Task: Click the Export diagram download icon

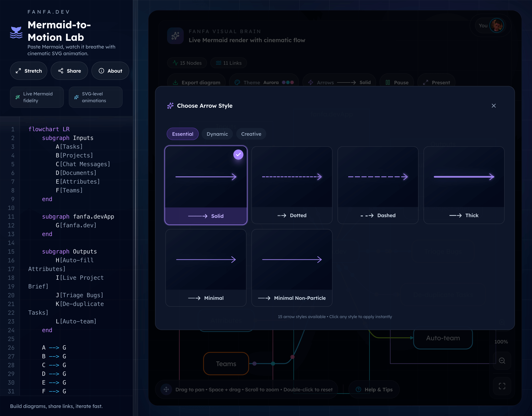Action: [x=175, y=82]
